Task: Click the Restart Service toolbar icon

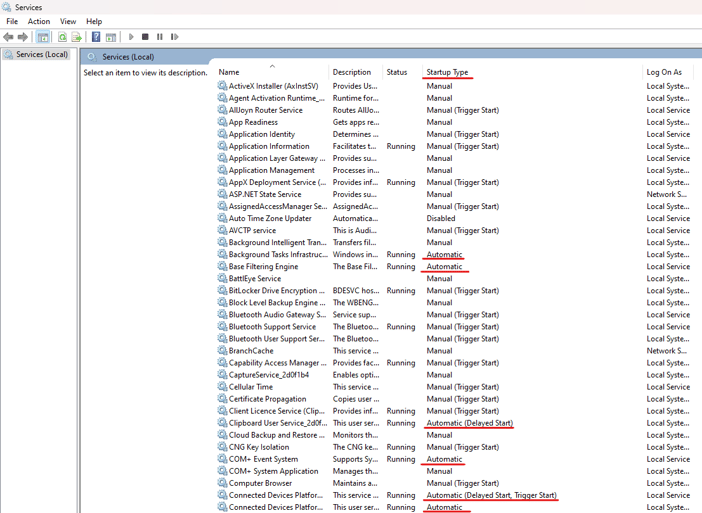Action: (175, 37)
